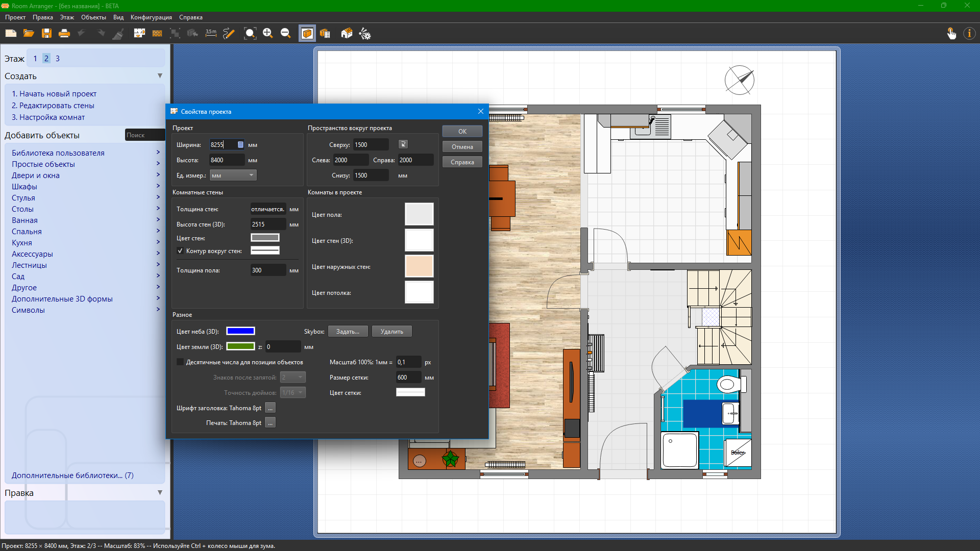This screenshot has height=551, width=980.
Task: Click the Open project folder icon
Action: click(x=29, y=34)
